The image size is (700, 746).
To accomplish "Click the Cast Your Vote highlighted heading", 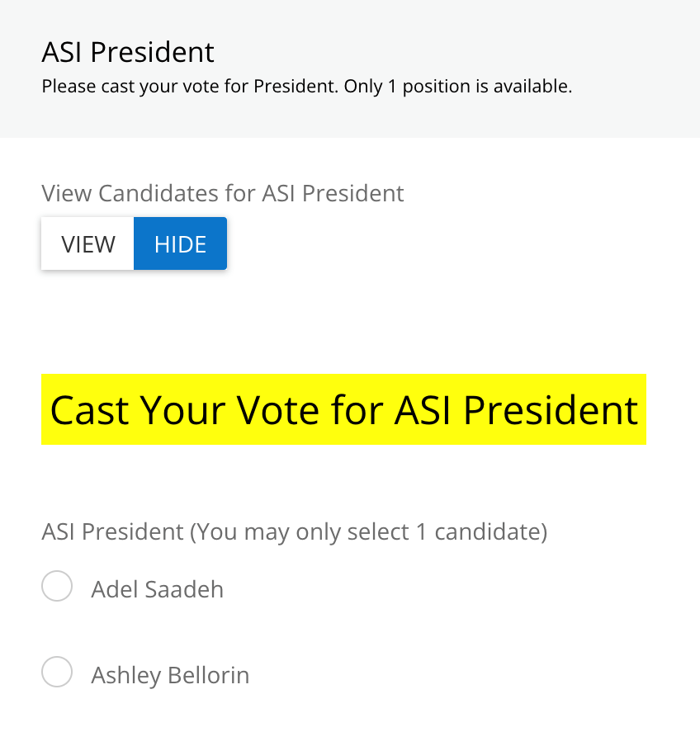I will 343,409.
